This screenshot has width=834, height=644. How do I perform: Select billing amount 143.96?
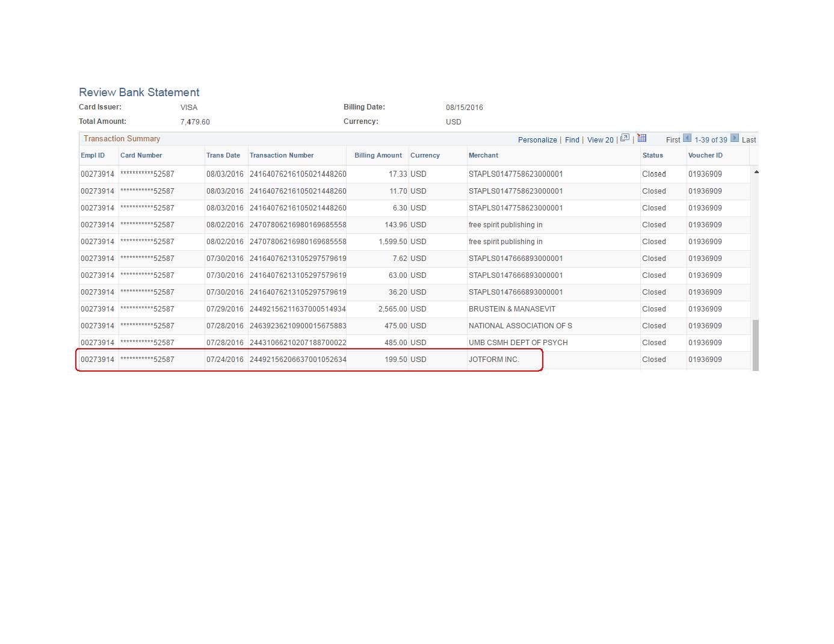(396, 224)
